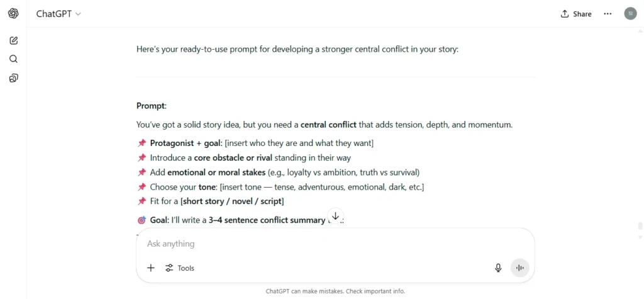Activate the microphone dictation icon
This screenshot has height=299, width=644.
tap(498, 268)
